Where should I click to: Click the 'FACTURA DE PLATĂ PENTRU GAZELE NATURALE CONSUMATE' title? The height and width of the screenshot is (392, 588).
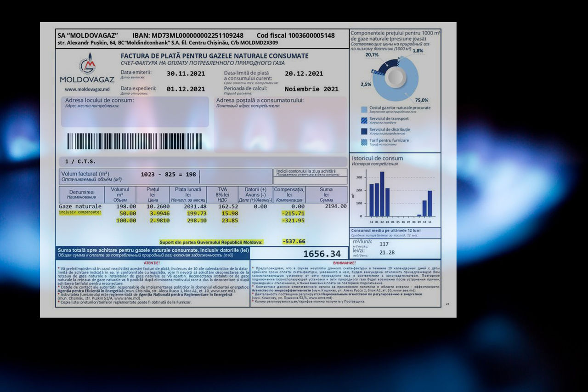[x=215, y=56]
